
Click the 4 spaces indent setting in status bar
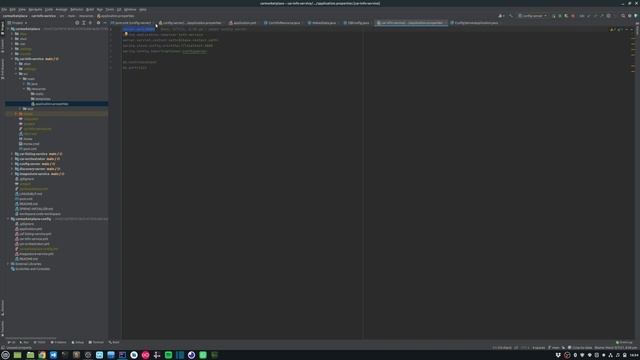(x=539, y=348)
